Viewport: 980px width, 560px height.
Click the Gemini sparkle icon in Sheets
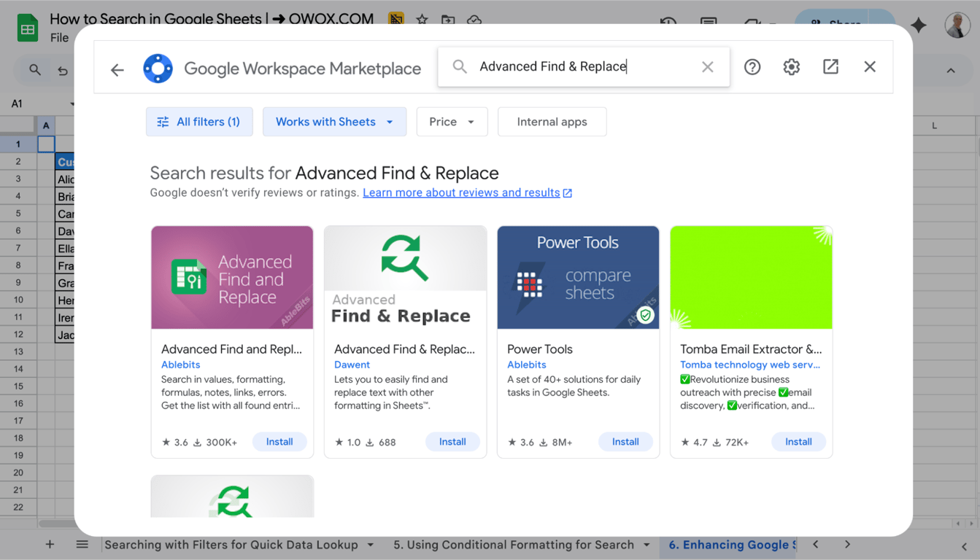[x=919, y=25]
